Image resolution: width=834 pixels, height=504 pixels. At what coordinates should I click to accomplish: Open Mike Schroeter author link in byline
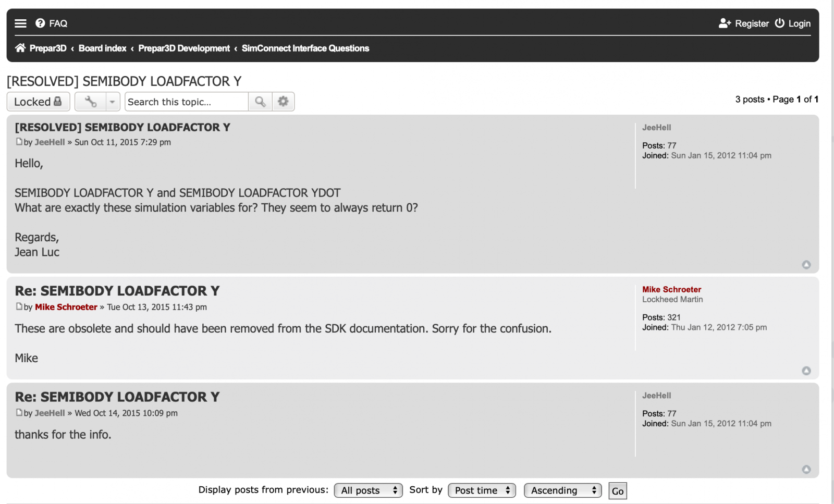pos(66,307)
